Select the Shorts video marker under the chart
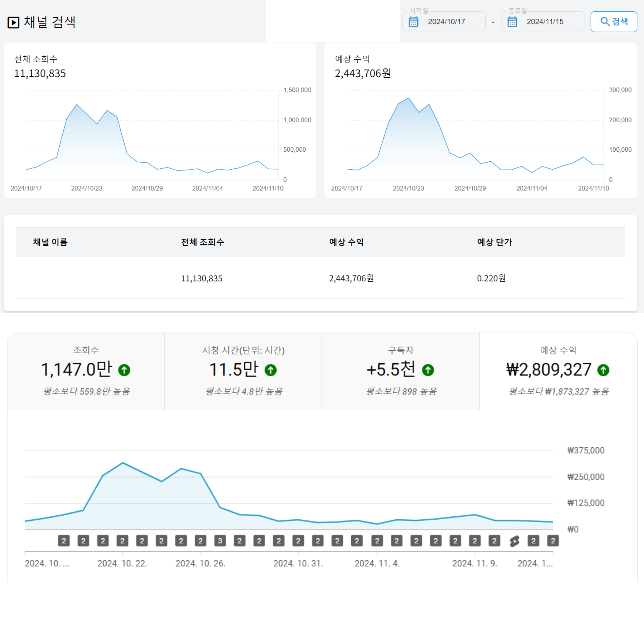 [514, 541]
